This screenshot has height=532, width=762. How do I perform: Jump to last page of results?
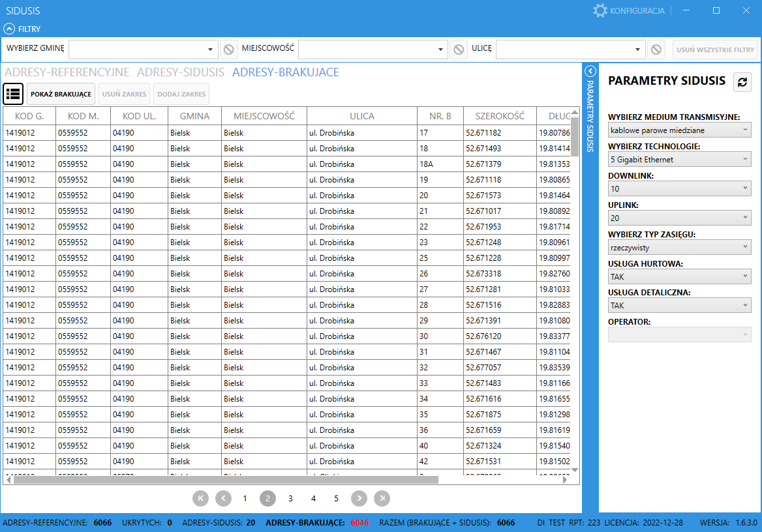(382, 498)
